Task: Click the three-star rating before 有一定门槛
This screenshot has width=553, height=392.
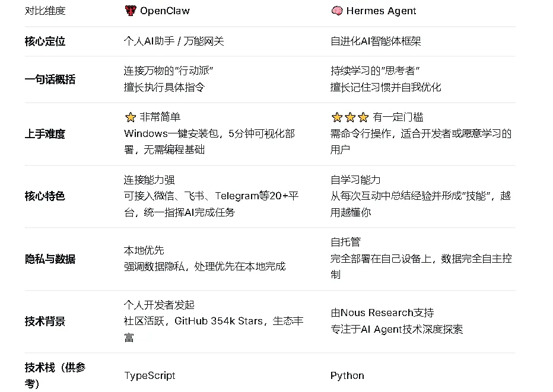Action: click(349, 117)
